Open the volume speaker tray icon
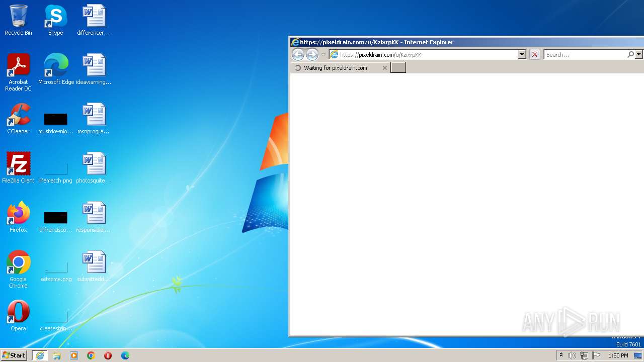This screenshot has height=362, width=644. 572,355
